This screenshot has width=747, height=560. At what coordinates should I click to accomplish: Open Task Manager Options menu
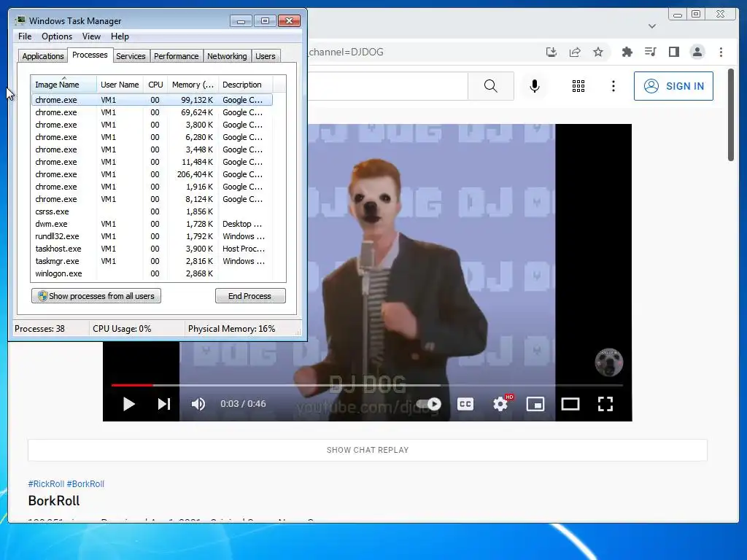[57, 36]
